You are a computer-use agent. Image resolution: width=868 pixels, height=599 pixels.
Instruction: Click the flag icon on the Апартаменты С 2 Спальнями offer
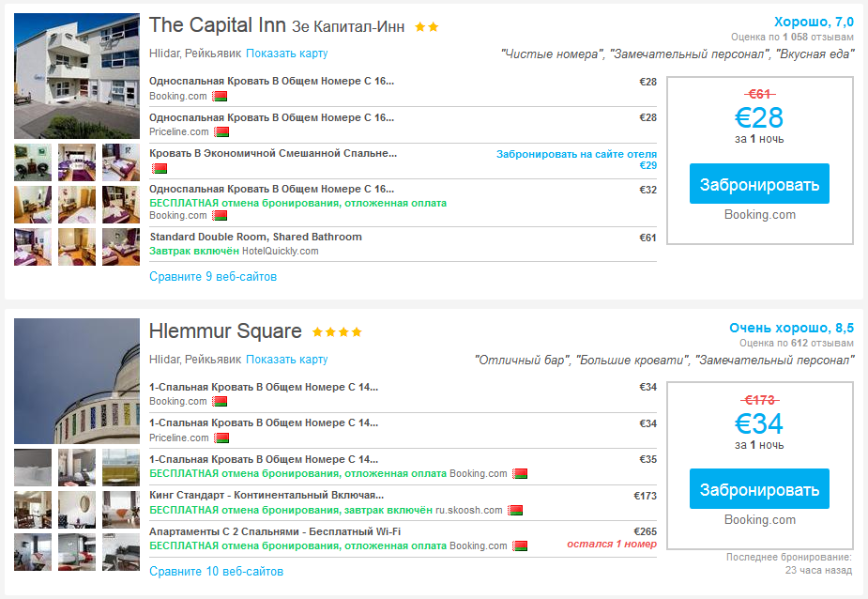pos(520,545)
